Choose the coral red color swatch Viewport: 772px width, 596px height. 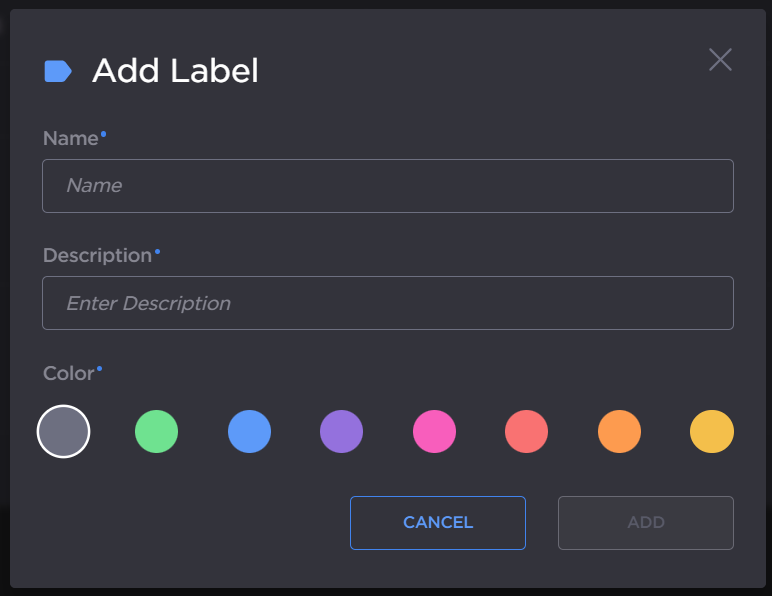click(526, 432)
